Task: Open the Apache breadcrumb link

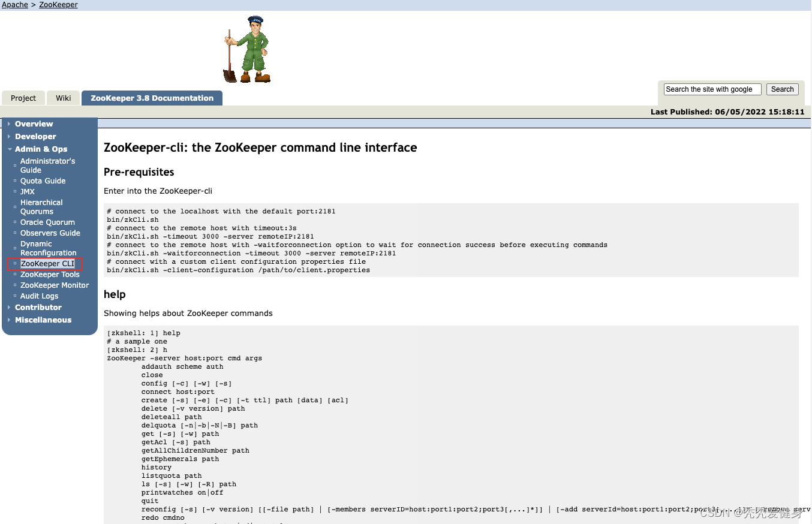Action: pyautogui.click(x=15, y=5)
